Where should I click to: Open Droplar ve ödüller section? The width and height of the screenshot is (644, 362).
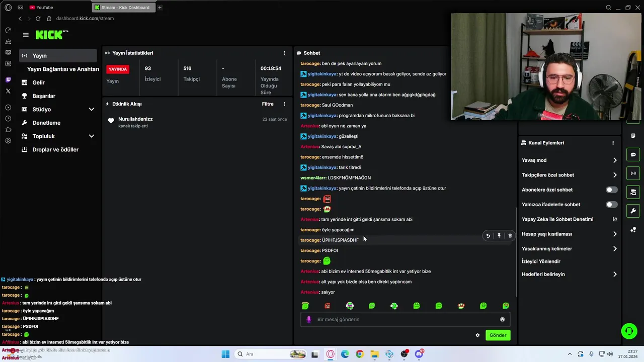click(55, 150)
